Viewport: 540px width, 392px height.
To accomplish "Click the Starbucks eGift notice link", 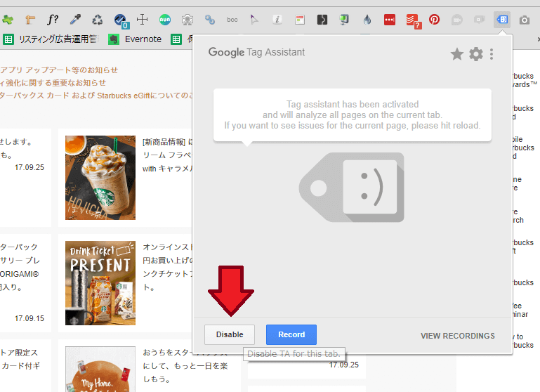I will tap(96, 96).
